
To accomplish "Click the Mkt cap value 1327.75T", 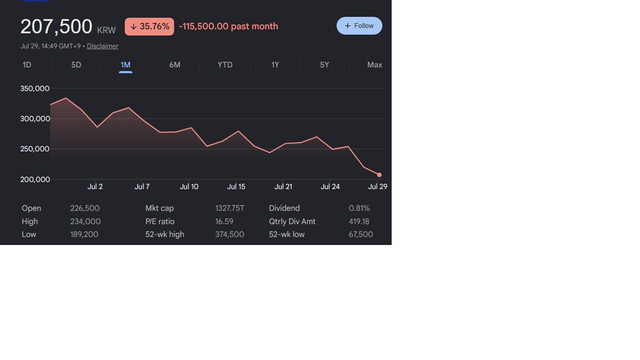I will [230, 208].
